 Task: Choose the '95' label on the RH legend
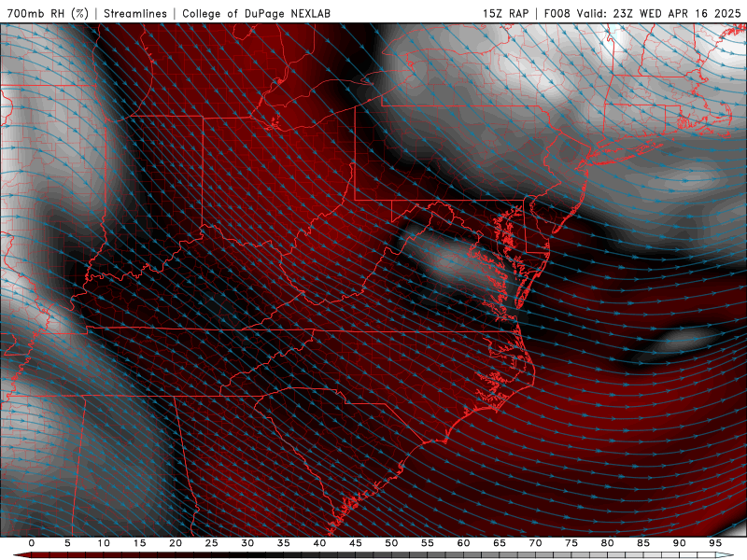[x=715, y=543]
